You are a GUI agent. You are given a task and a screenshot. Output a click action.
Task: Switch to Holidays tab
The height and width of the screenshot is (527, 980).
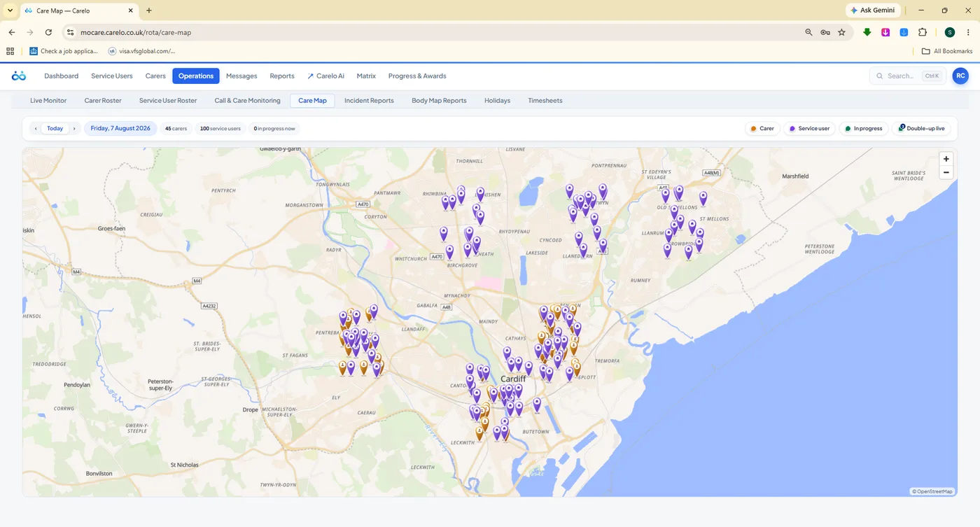(497, 101)
